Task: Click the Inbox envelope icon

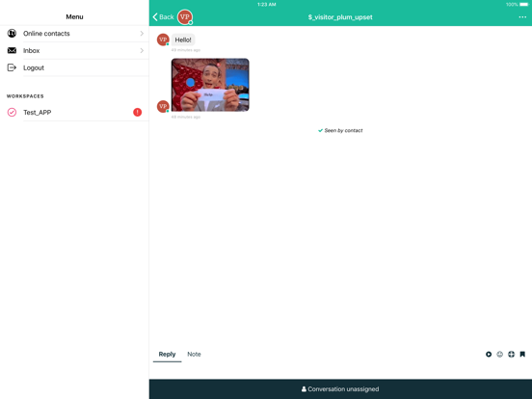Action: point(12,50)
